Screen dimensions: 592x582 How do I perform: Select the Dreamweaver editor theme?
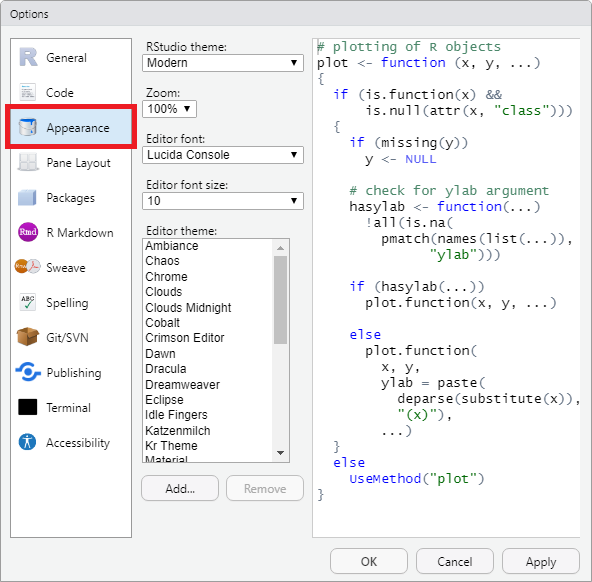click(208, 385)
